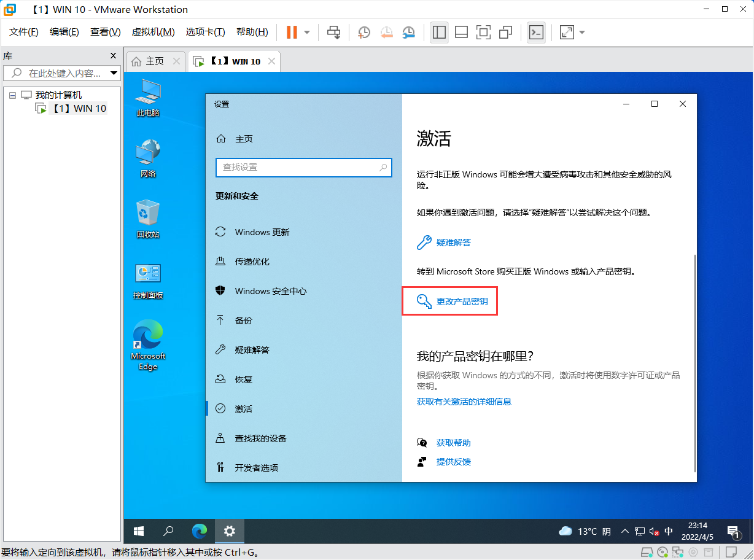Toggle the thumbnail bar view icon
Image resolution: width=754 pixels, height=560 pixels.
(x=462, y=32)
